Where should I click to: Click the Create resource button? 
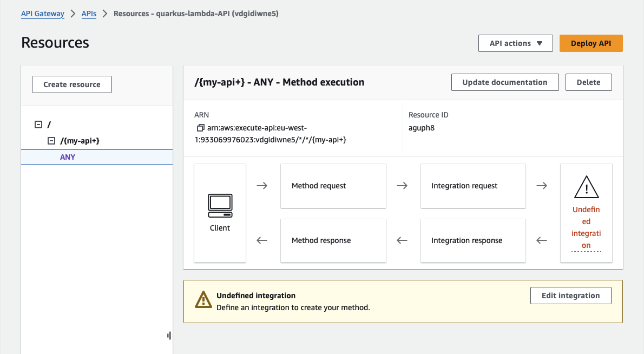point(71,84)
